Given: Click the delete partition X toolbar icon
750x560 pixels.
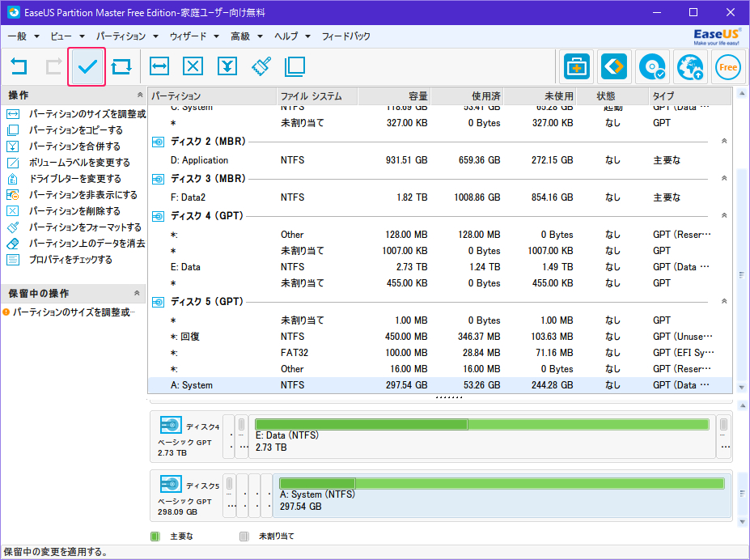Looking at the screenshot, I should [193, 66].
